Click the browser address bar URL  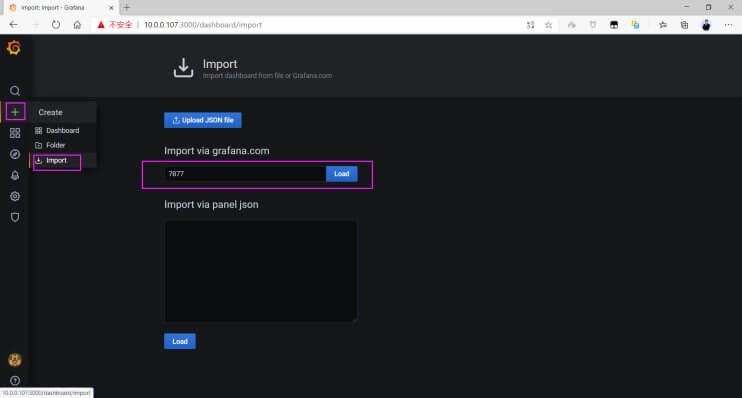[203, 25]
